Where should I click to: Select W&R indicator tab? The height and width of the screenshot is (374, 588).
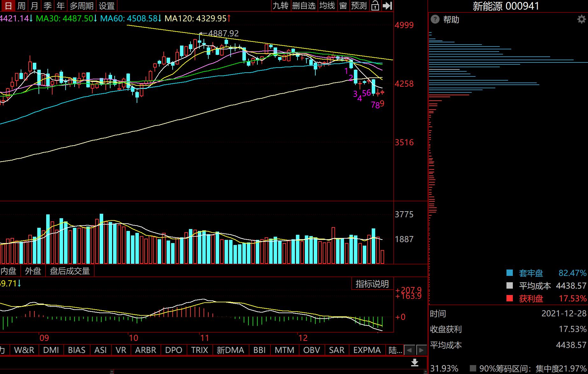pos(24,350)
